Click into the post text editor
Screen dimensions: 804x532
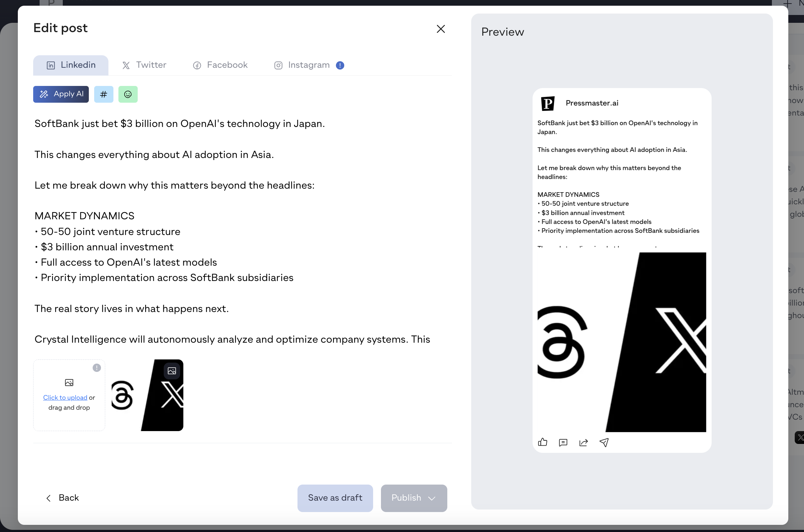click(x=243, y=232)
